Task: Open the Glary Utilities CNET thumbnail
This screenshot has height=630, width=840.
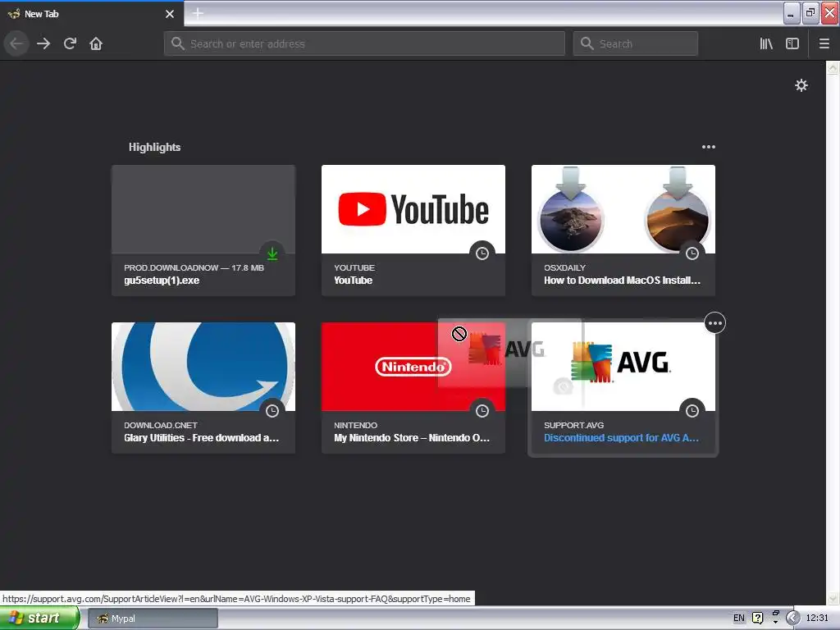Action: coord(203,367)
